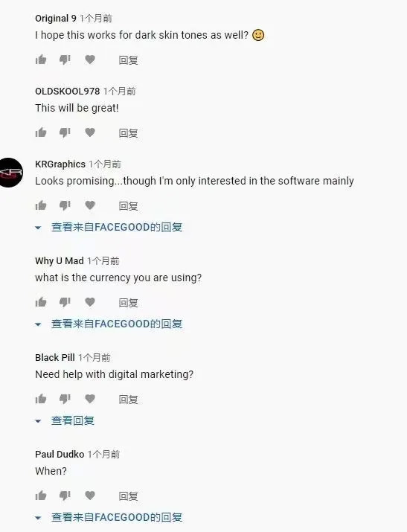
Task: Reply to the Original 9 comment
Action: coord(128,60)
